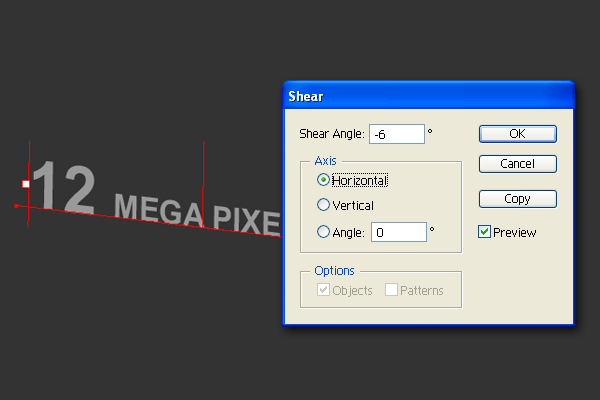This screenshot has width=600, height=400.
Task: Choose the Angle axis radio button
Action: (323, 232)
